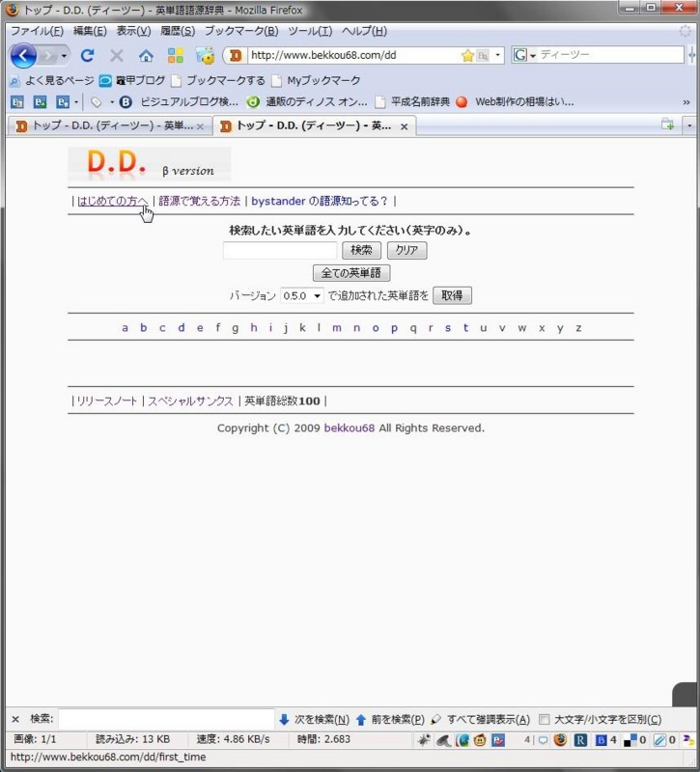
Task: Go to the Home page icon
Action: click(146, 55)
